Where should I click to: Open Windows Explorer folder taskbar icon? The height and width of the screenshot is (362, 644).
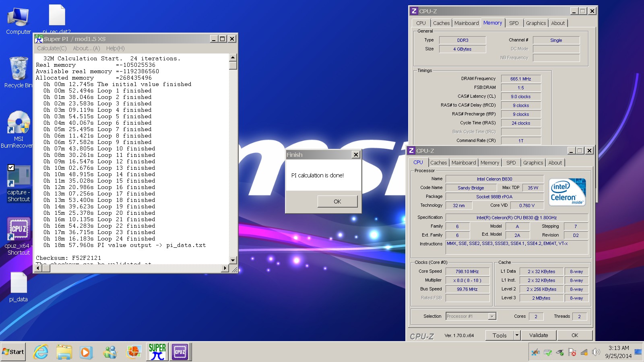tap(64, 352)
